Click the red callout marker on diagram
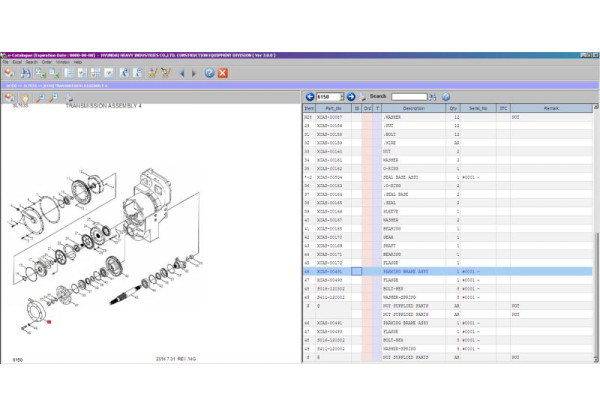 (x=48, y=324)
